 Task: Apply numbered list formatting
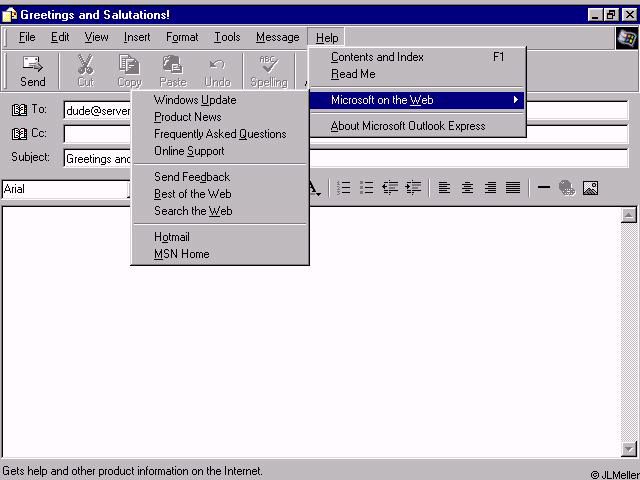click(344, 188)
